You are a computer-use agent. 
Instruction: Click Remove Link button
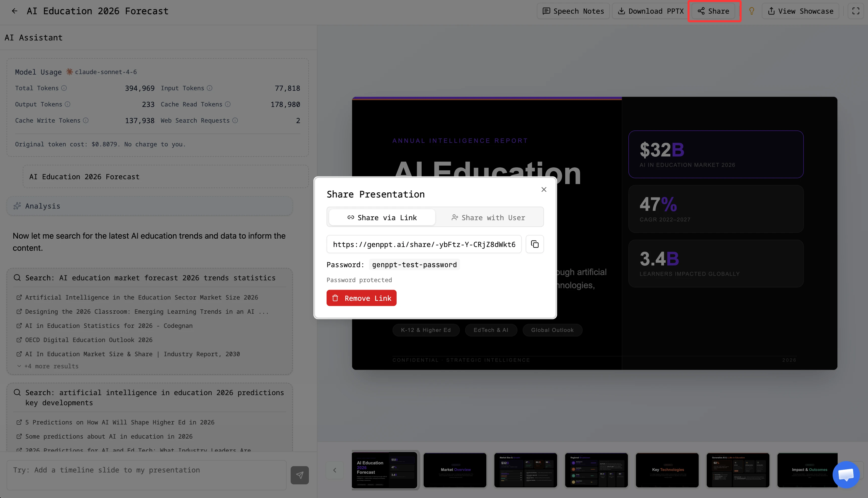pyautogui.click(x=361, y=298)
